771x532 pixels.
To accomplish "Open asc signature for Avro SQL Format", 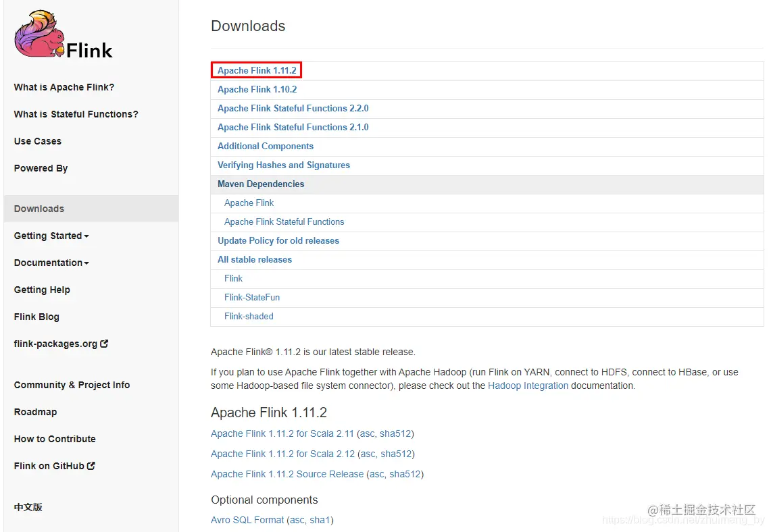I will pos(297,520).
